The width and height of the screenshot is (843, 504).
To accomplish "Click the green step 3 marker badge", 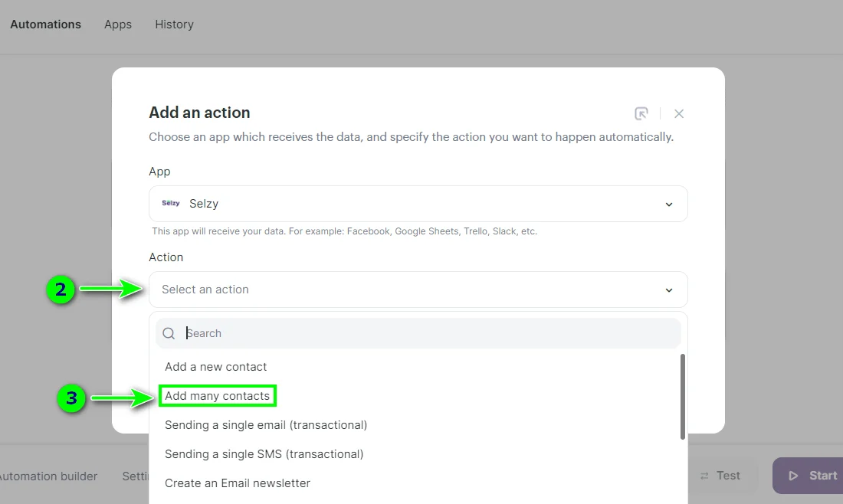I will point(71,399).
